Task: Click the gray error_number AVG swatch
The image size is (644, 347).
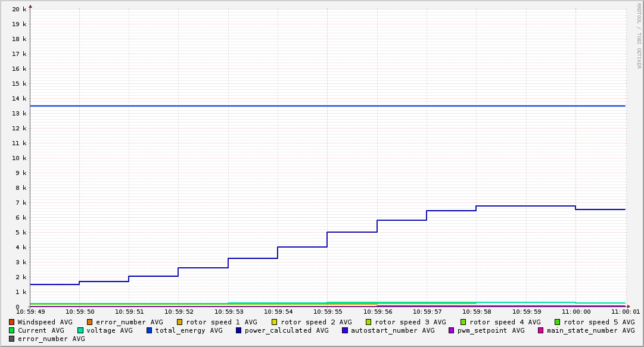Action: (x=11, y=339)
